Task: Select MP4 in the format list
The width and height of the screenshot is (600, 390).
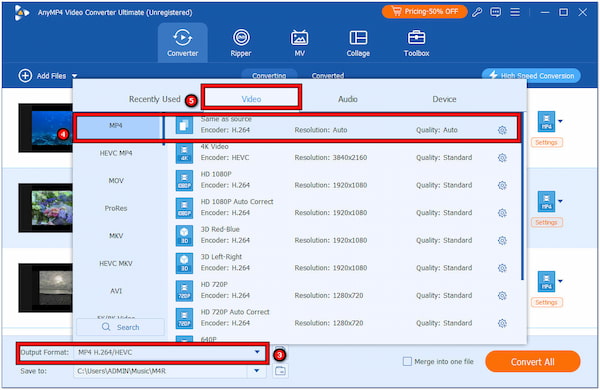Action: pyautogui.click(x=119, y=126)
